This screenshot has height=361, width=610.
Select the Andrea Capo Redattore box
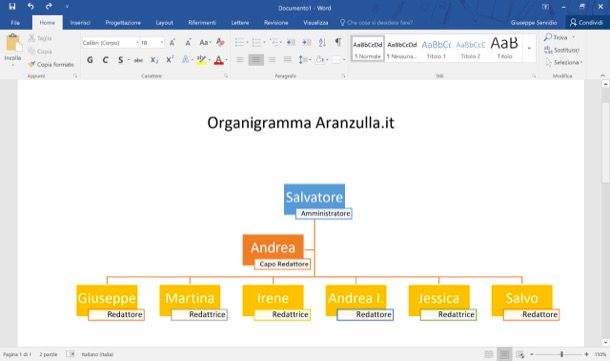[273, 249]
